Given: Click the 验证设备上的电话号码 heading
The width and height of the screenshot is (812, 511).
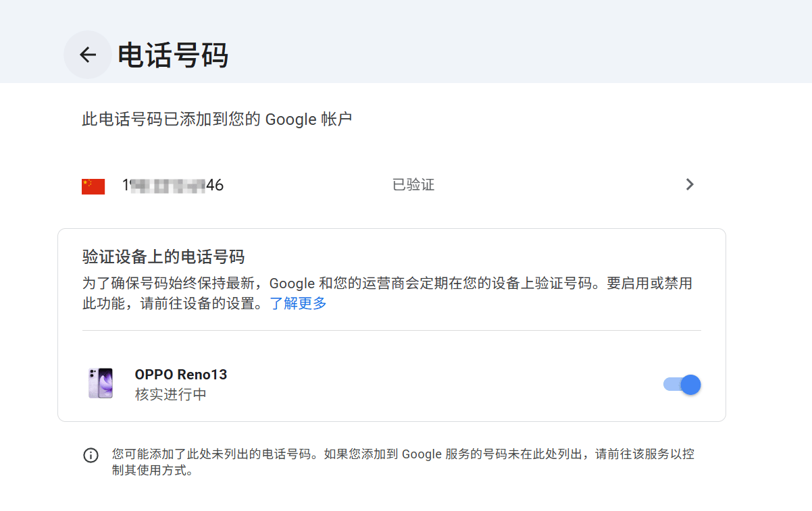Looking at the screenshot, I should pos(163,257).
